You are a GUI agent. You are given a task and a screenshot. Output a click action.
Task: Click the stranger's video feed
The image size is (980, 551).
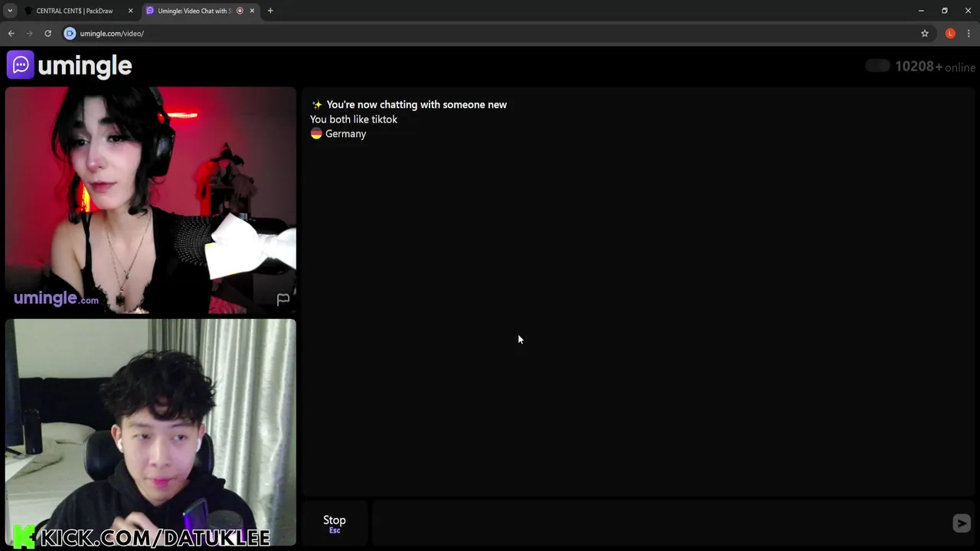point(151,201)
